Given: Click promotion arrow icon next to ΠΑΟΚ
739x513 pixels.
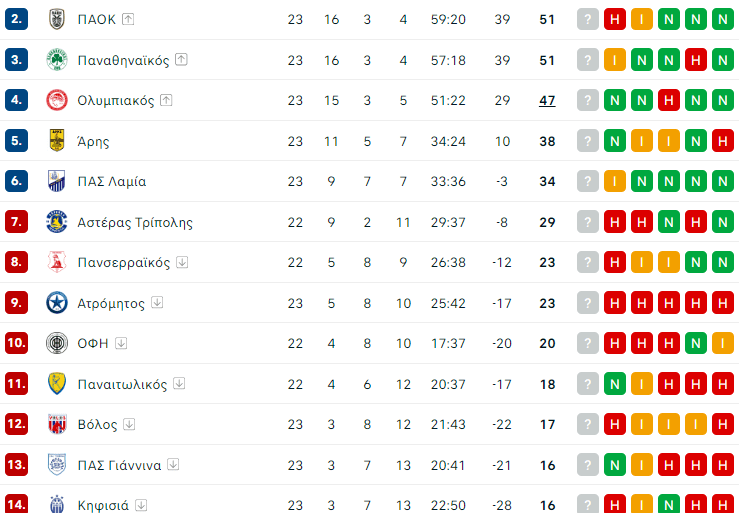Looking at the screenshot, I should coord(128,19).
